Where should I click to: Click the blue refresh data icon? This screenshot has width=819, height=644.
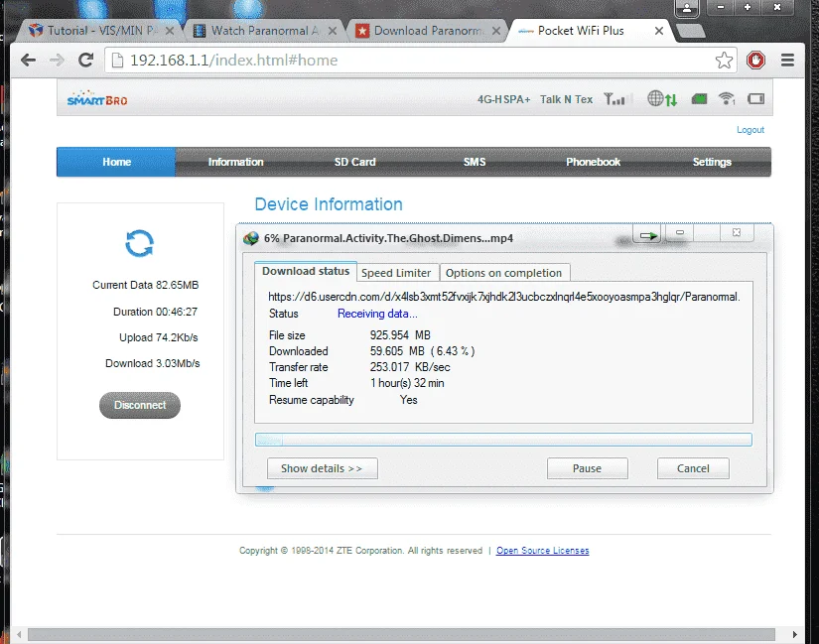pos(139,243)
